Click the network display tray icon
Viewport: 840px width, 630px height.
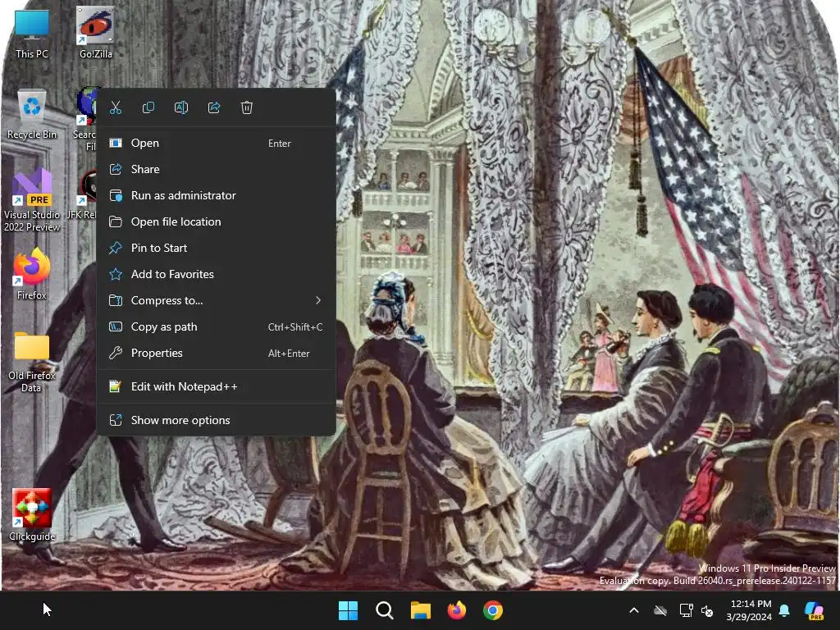pos(686,610)
